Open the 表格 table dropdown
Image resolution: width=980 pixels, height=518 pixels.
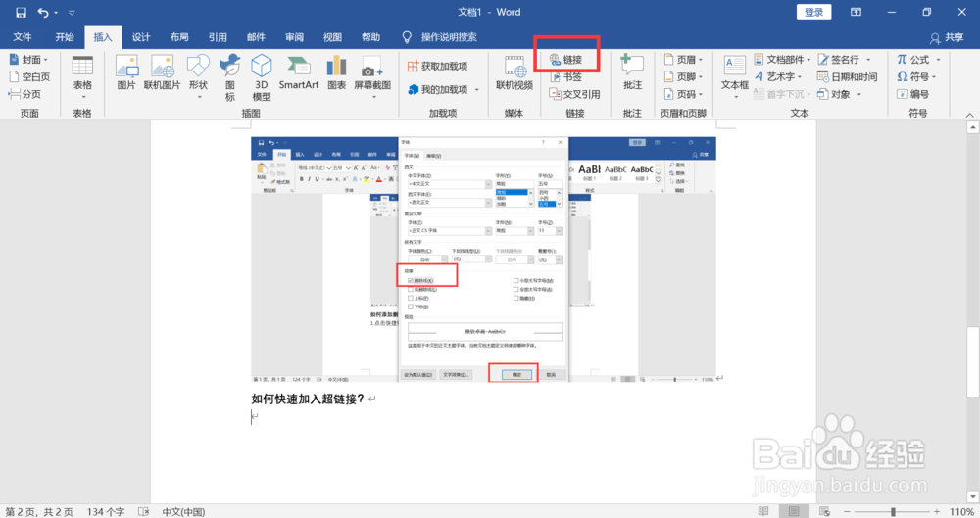82,77
